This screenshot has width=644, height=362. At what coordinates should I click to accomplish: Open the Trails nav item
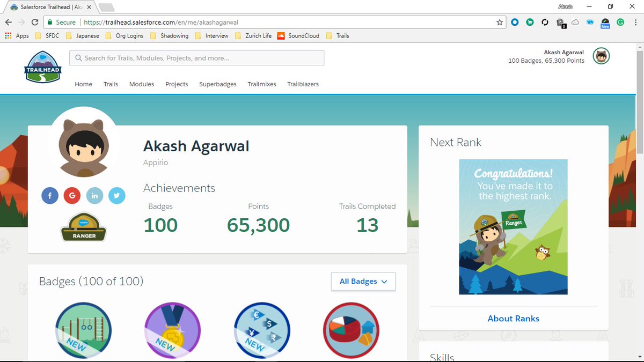[111, 84]
